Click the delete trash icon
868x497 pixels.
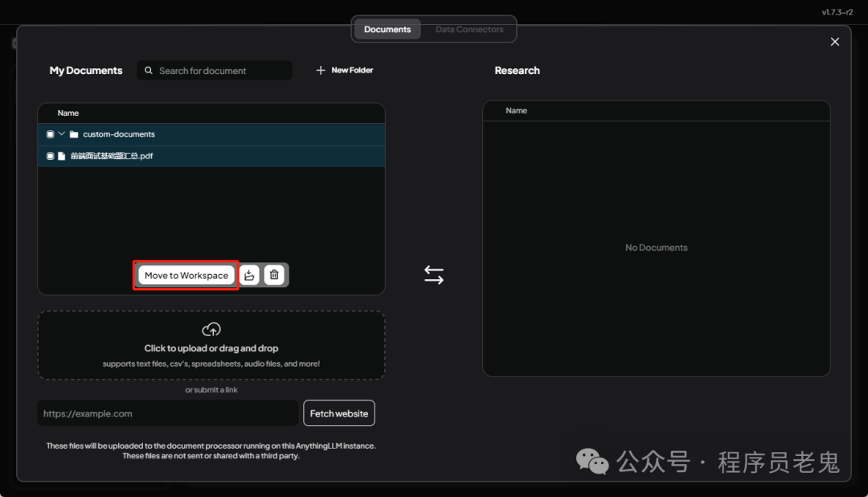(x=274, y=275)
